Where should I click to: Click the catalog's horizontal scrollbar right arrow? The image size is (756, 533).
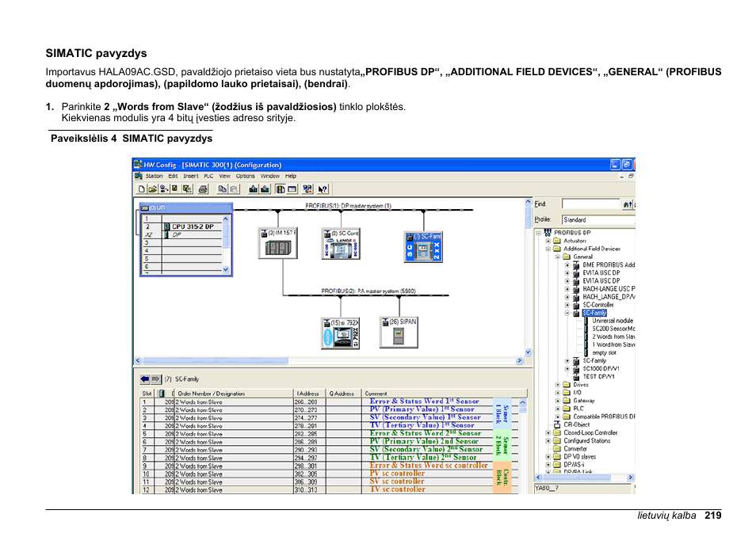point(631,478)
